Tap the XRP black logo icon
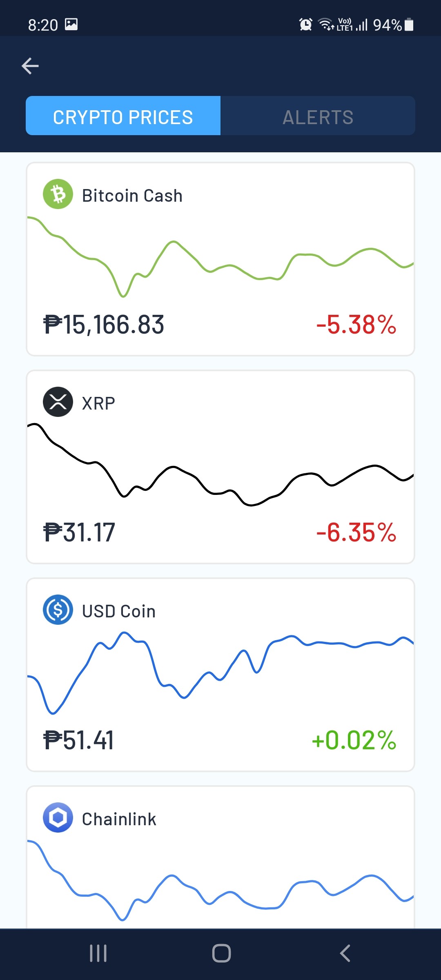The image size is (441, 980). 58,402
